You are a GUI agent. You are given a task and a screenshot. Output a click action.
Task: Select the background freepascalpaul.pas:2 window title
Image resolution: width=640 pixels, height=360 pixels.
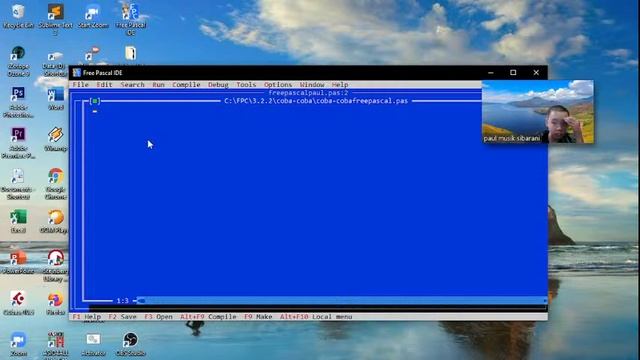[x=308, y=93]
